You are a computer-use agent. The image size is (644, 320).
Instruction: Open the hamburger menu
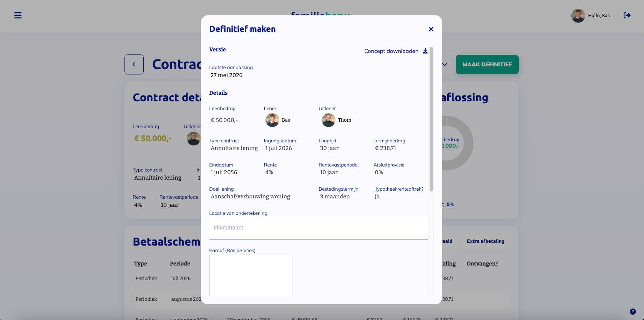[x=18, y=15]
